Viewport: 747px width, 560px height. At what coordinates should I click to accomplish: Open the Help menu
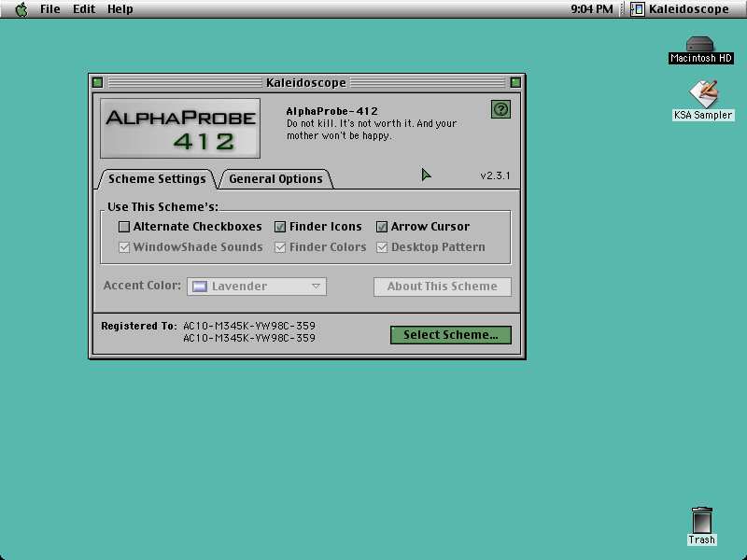pyautogui.click(x=120, y=9)
